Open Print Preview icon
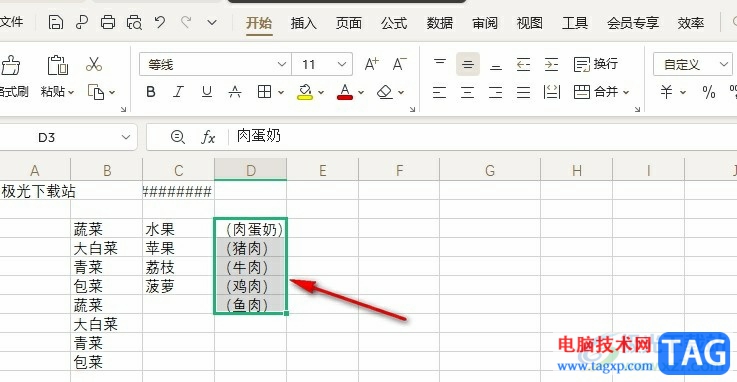The height and width of the screenshot is (382, 737). pyautogui.click(x=134, y=22)
